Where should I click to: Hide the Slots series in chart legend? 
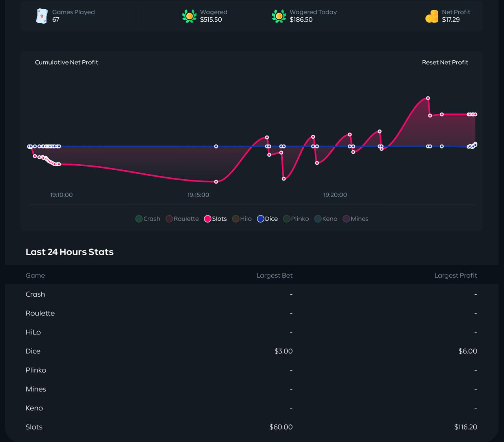pos(215,219)
